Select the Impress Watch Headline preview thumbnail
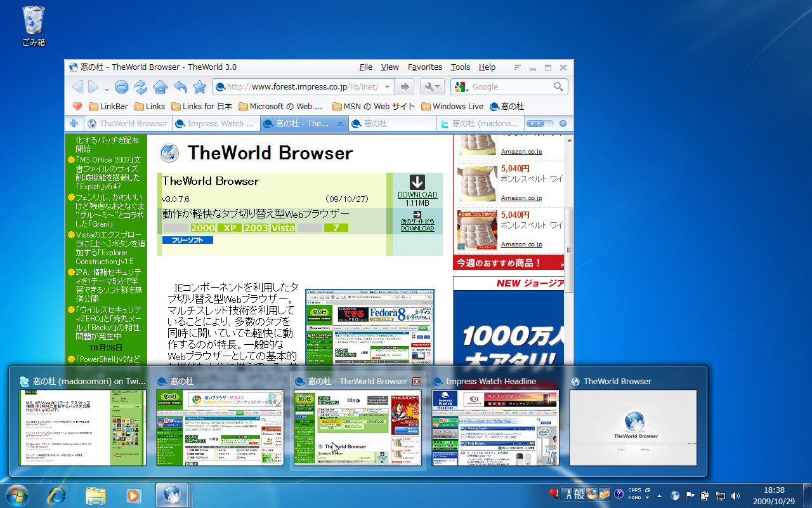This screenshot has height=508, width=812. (495, 427)
